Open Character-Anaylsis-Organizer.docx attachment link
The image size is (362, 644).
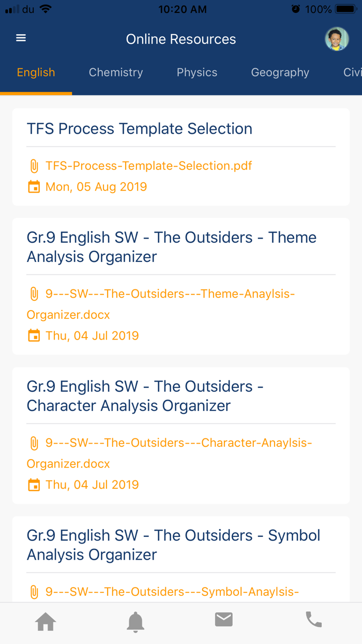(x=170, y=453)
